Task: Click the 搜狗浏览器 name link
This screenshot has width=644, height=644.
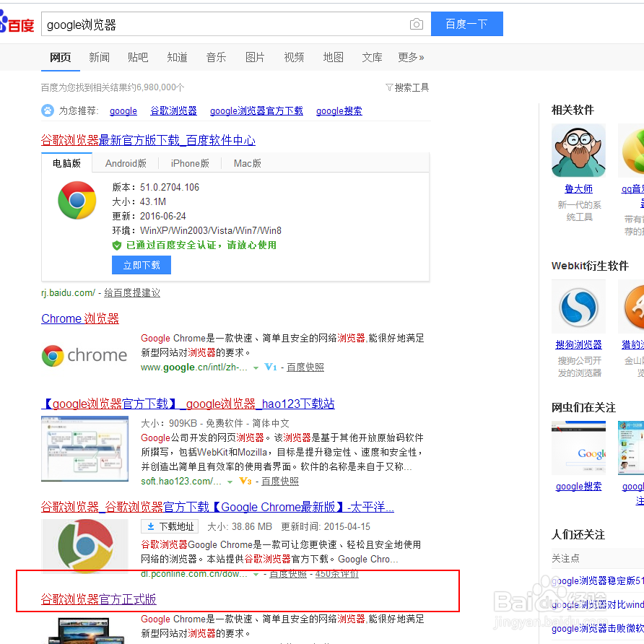Action: point(578,344)
